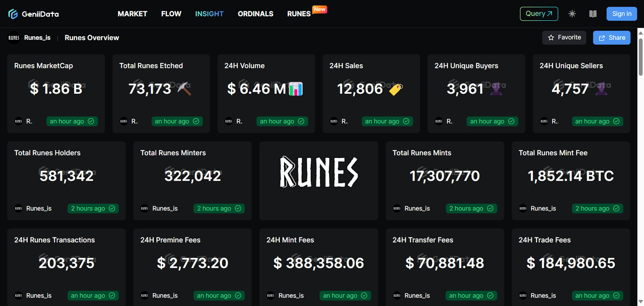Select the INSIGHT tab

209,14
